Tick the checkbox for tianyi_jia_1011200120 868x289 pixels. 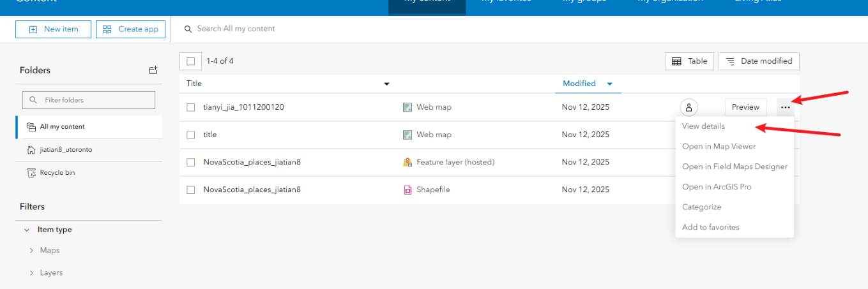point(190,107)
